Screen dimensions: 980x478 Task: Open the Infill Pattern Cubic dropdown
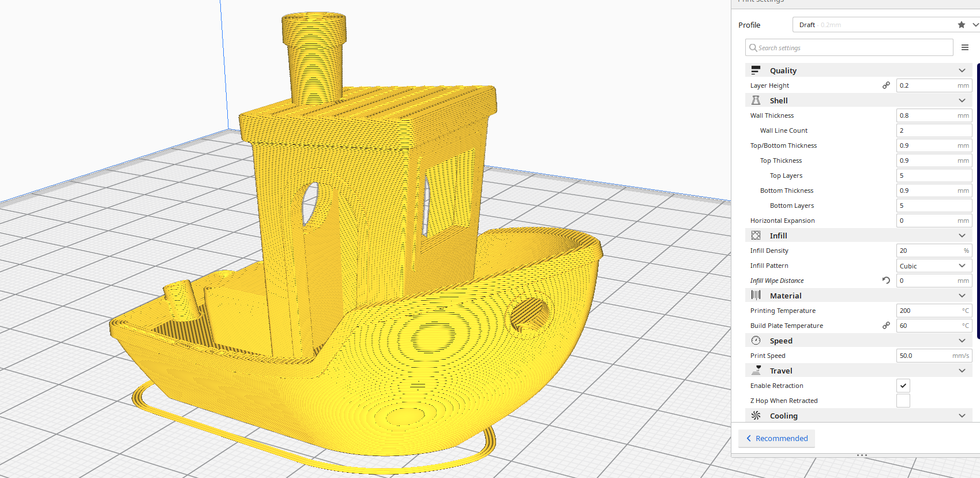[x=934, y=266]
